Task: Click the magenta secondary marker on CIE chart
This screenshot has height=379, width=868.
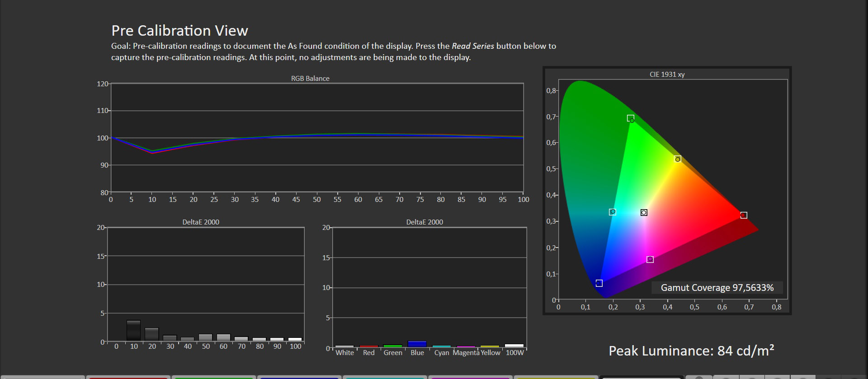Action: pyautogui.click(x=650, y=259)
